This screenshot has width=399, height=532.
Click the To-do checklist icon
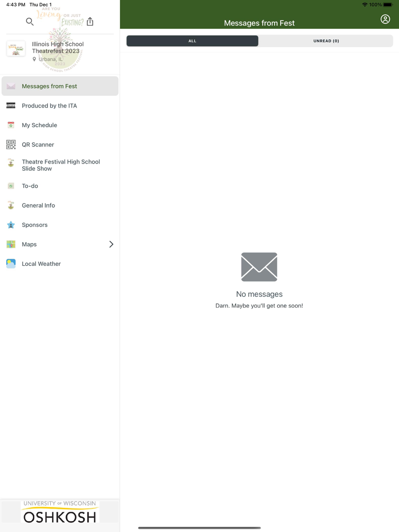click(x=11, y=186)
